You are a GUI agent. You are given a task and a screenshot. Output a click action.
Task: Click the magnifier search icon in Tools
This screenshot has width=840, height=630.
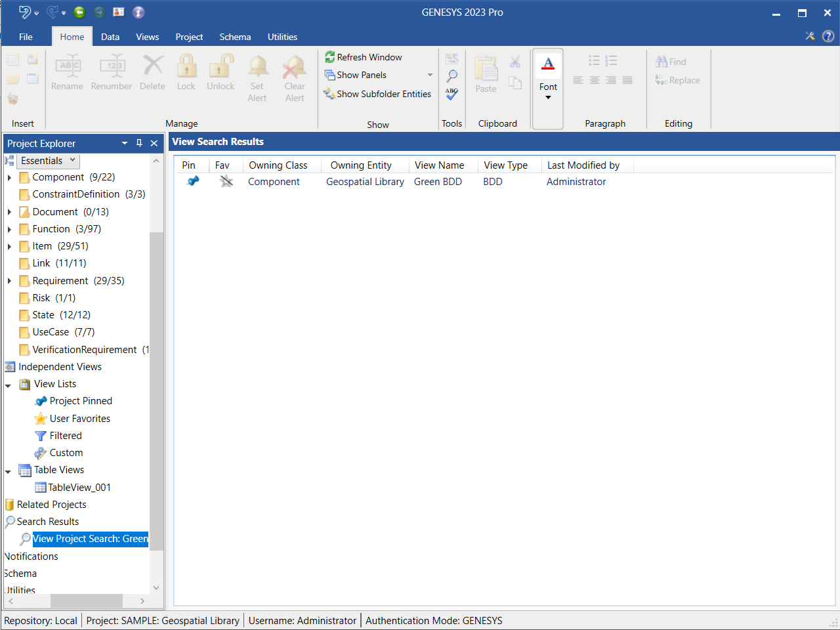(451, 76)
